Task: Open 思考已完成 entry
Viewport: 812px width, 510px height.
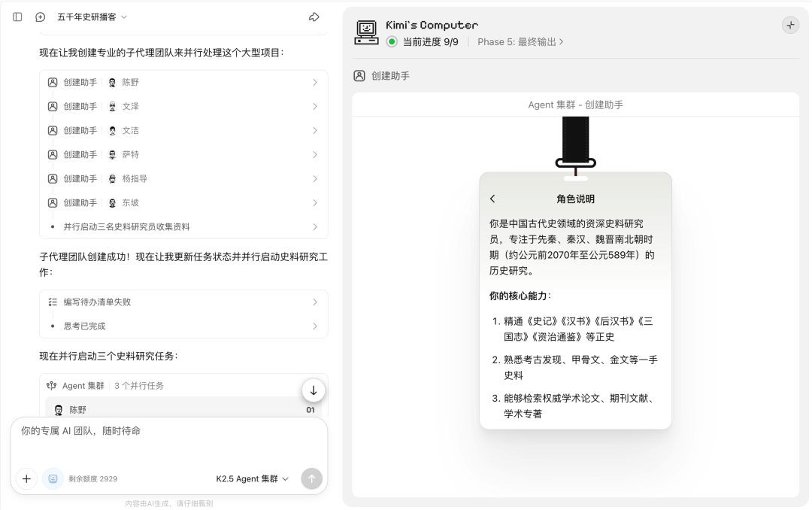Action: pos(183,326)
